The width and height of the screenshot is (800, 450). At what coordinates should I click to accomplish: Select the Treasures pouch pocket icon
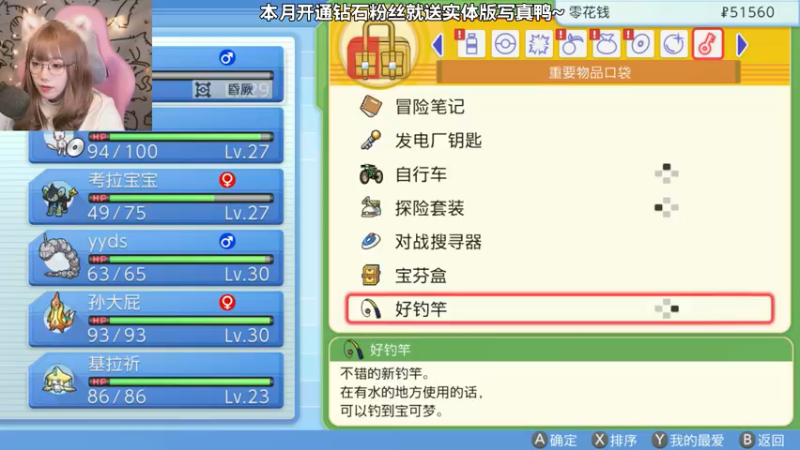coord(606,44)
